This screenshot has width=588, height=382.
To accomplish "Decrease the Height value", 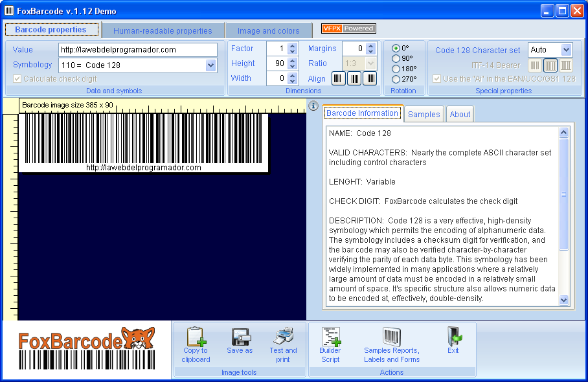I will pos(293,66).
